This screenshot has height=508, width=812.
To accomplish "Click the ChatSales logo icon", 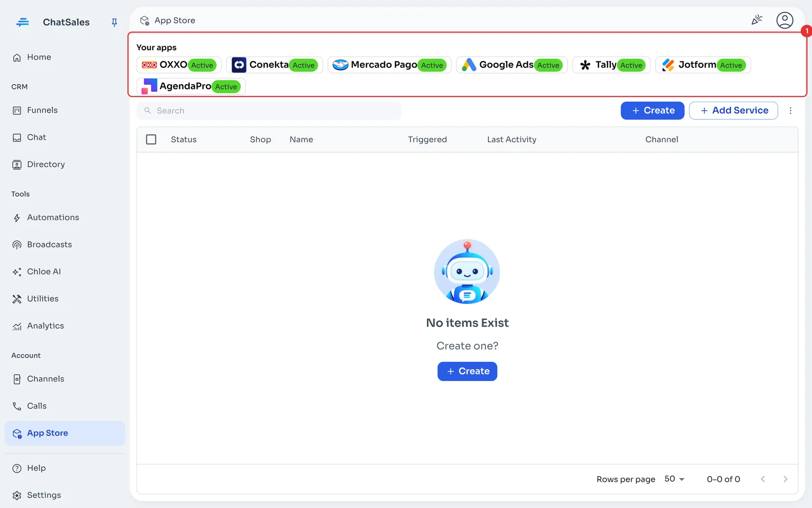I will tap(23, 22).
